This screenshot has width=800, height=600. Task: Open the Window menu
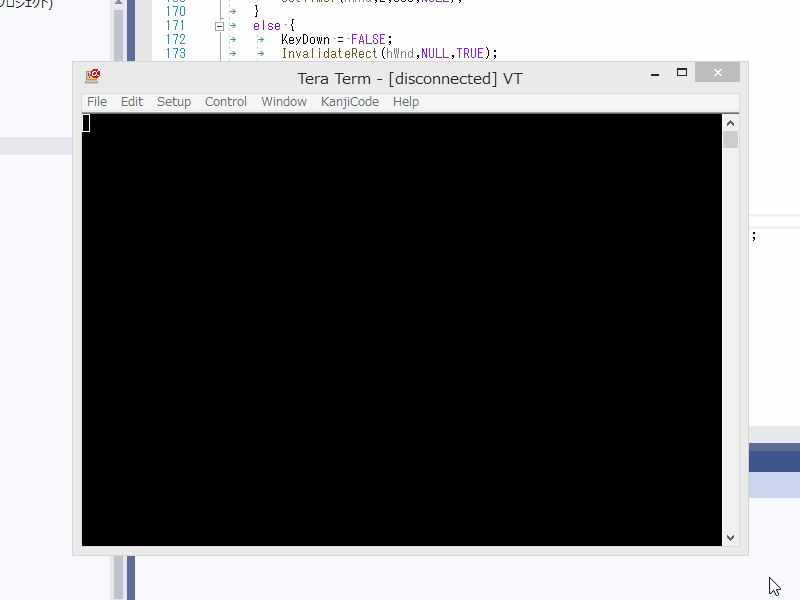pos(284,102)
